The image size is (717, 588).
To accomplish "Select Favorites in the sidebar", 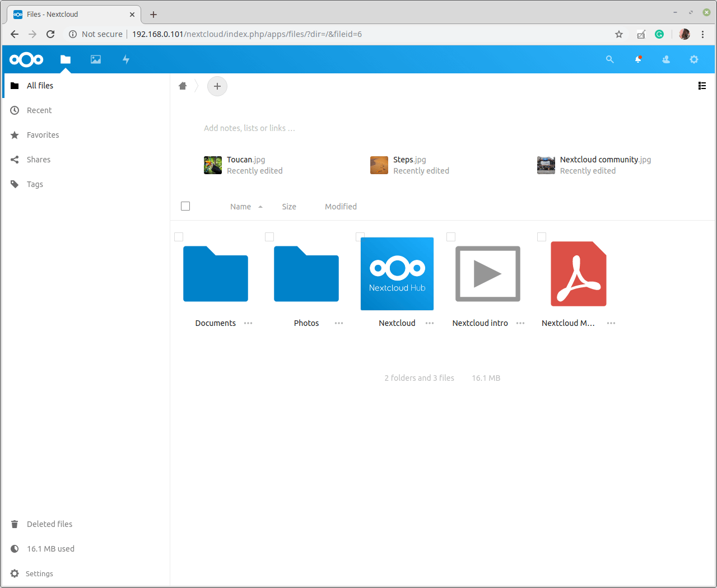I will (43, 135).
